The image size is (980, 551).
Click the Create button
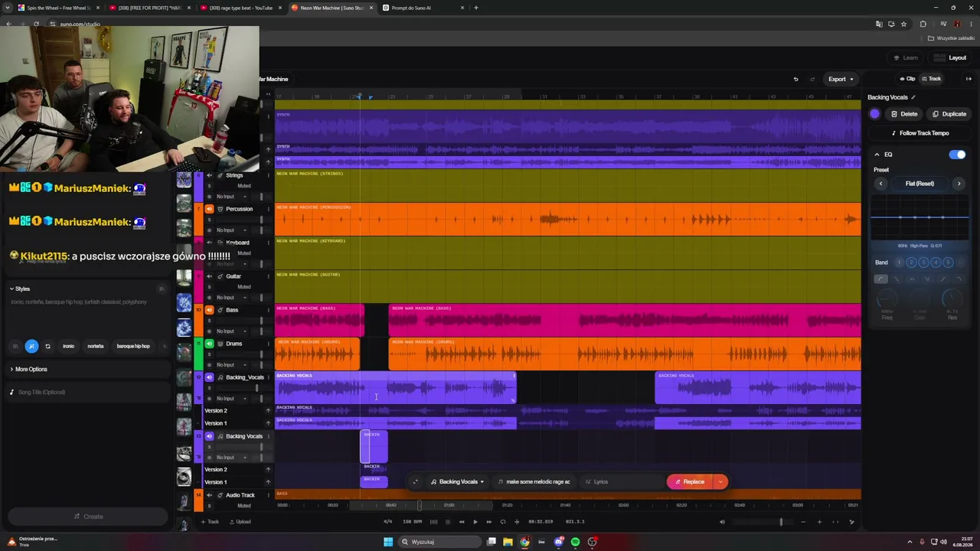tap(88, 517)
